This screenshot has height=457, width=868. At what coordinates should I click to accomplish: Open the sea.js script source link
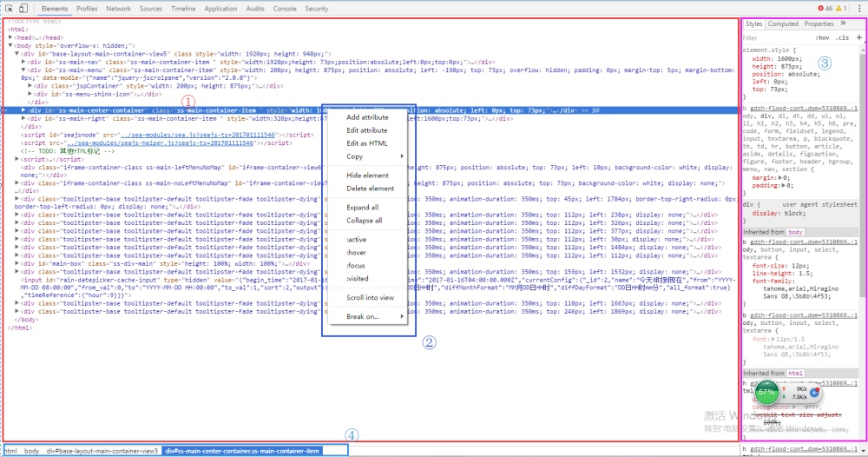[198, 135]
